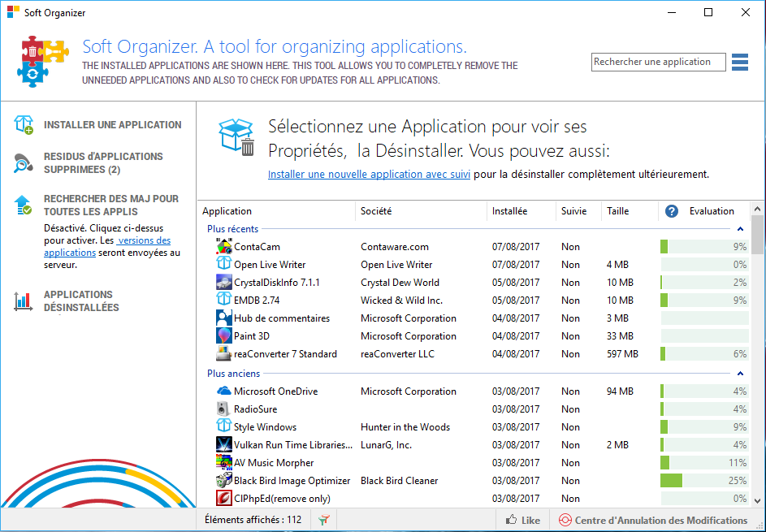Click the Rechercher une application search field
The image size is (766, 532).
[658, 62]
